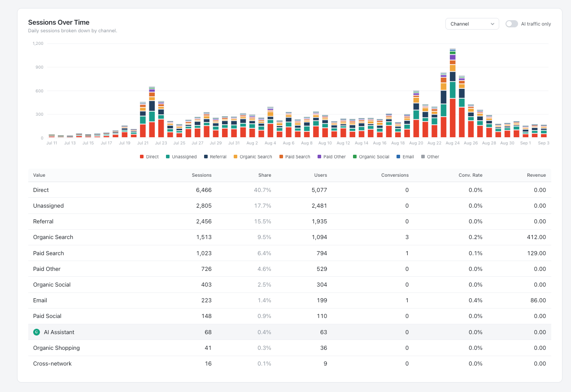Select the AI Assistant row label
Screen dimensions: 571x392
tap(59, 332)
